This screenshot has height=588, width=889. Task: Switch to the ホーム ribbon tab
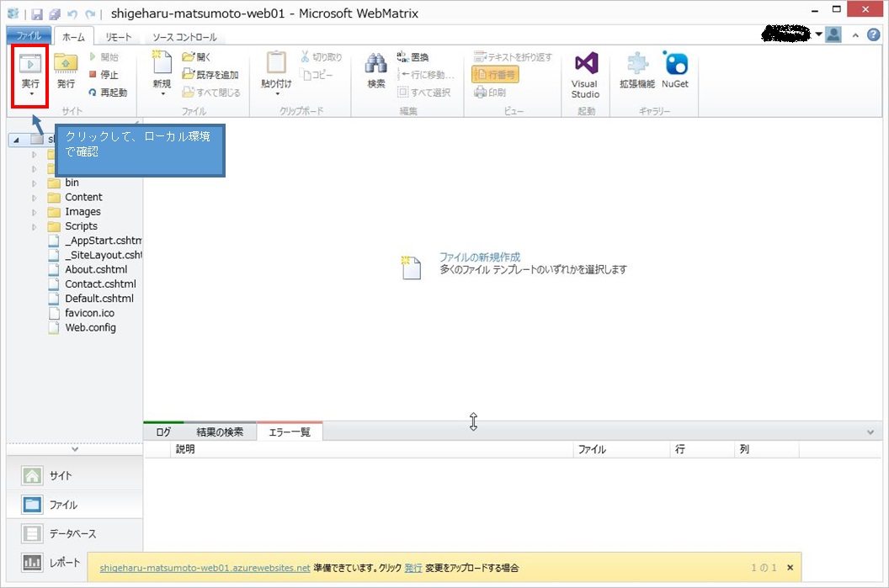click(74, 37)
